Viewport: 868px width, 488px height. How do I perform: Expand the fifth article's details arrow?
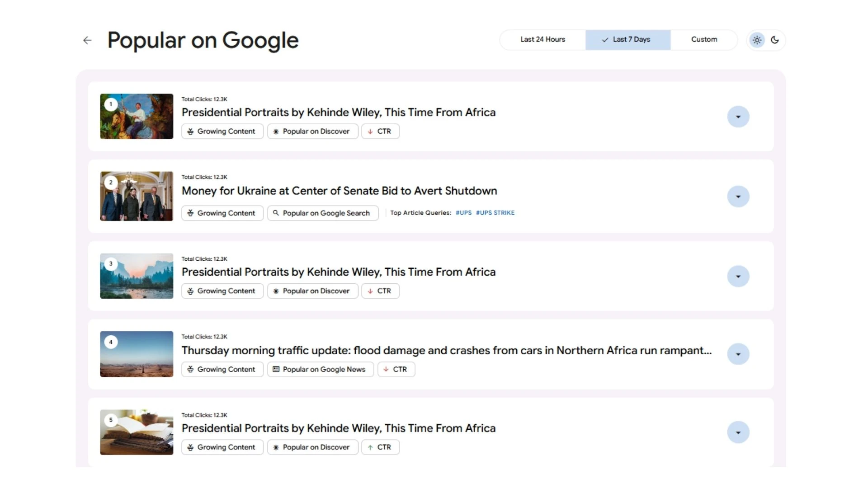coord(738,432)
